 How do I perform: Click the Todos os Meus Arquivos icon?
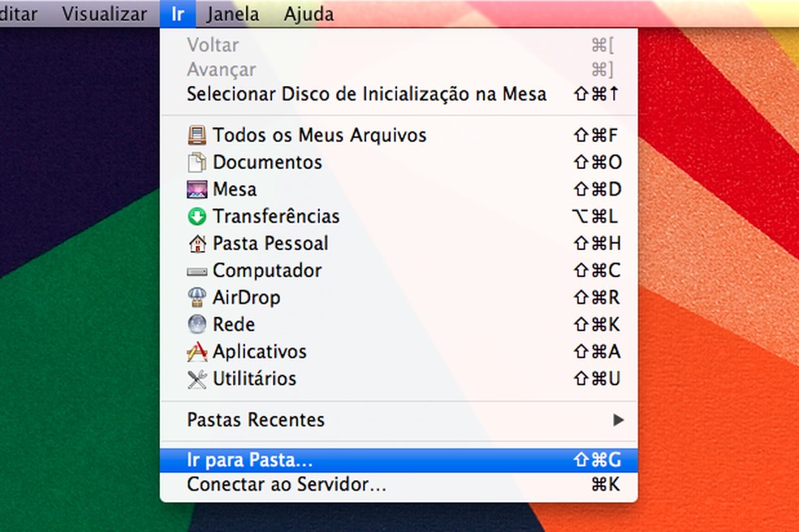coord(197,136)
